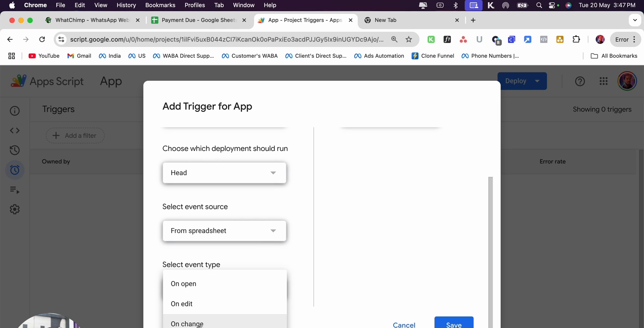Open All Bookmarks folder
Image resolution: width=644 pixels, height=328 pixels.
[x=614, y=56]
